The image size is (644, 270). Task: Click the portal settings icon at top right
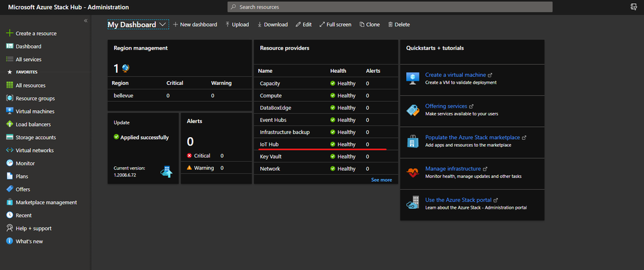point(634,7)
